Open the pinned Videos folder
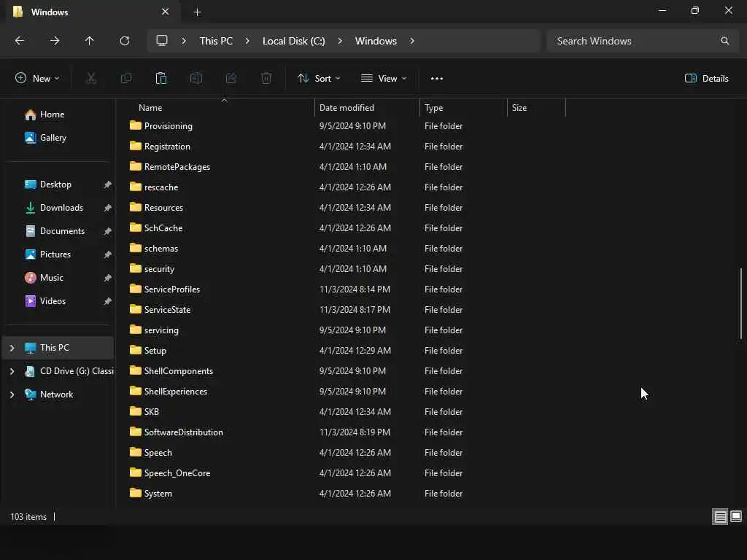The image size is (747, 560). point(53,301)
